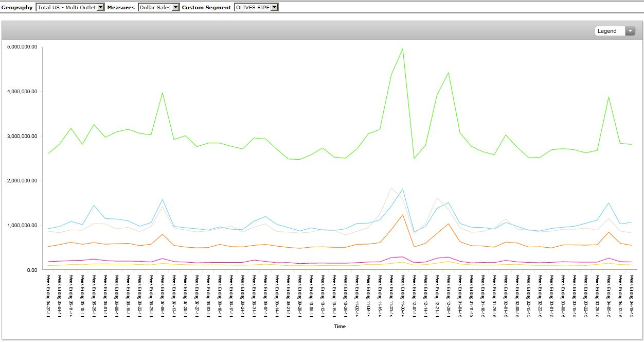644x342 pixels.
Task: Click the blue line peak at 11-30-14
Action: click(402, 189)
